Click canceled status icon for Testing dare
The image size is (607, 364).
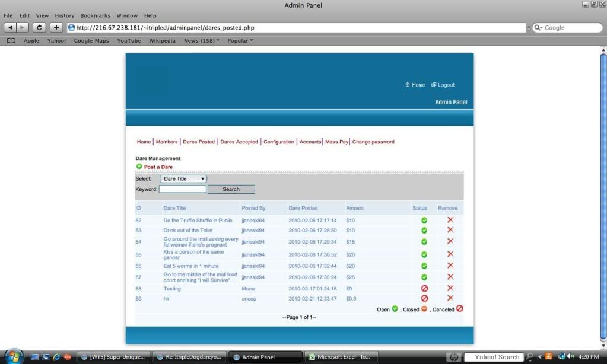coord(424,288)
